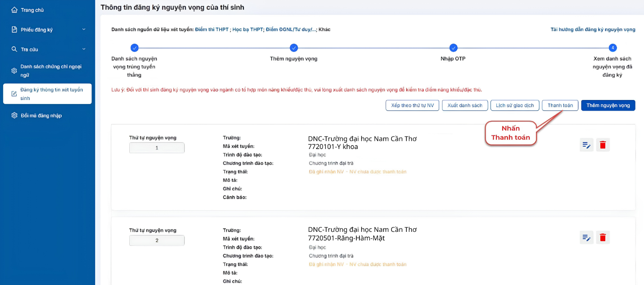Expand the Tra cứu sidebar chevron

(84, 49)
